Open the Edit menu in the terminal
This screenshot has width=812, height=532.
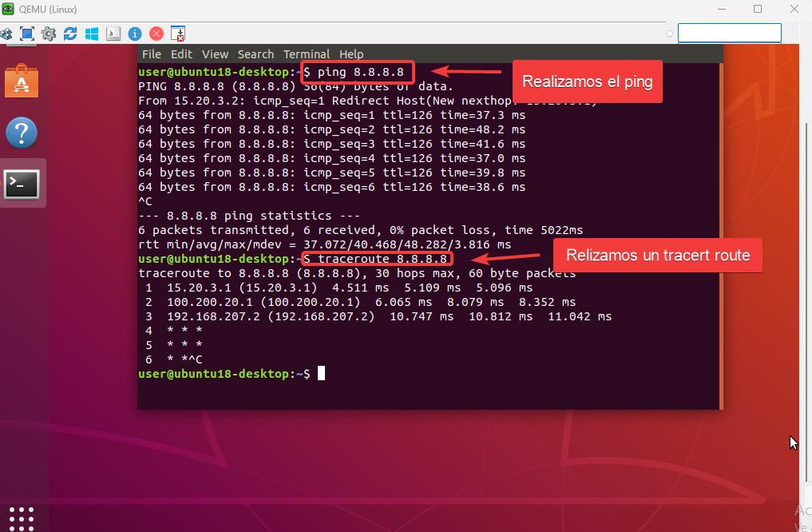181,54
